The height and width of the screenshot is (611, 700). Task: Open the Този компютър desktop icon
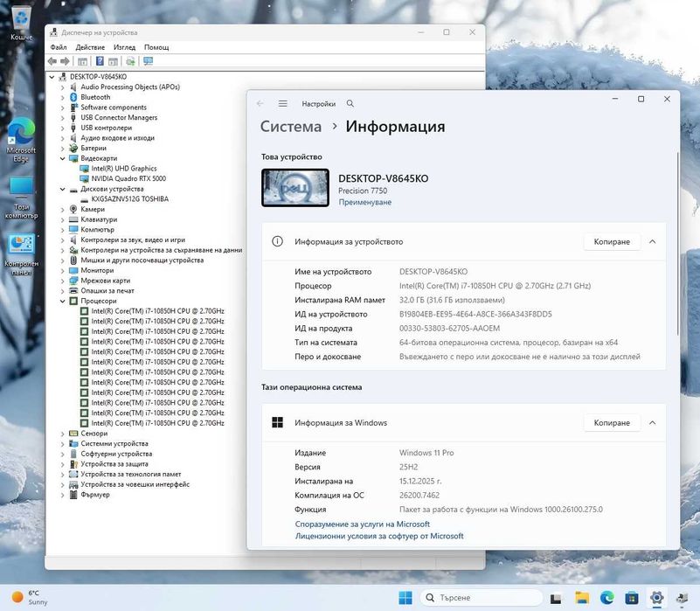pyautogui.click(x=21, y=198)
